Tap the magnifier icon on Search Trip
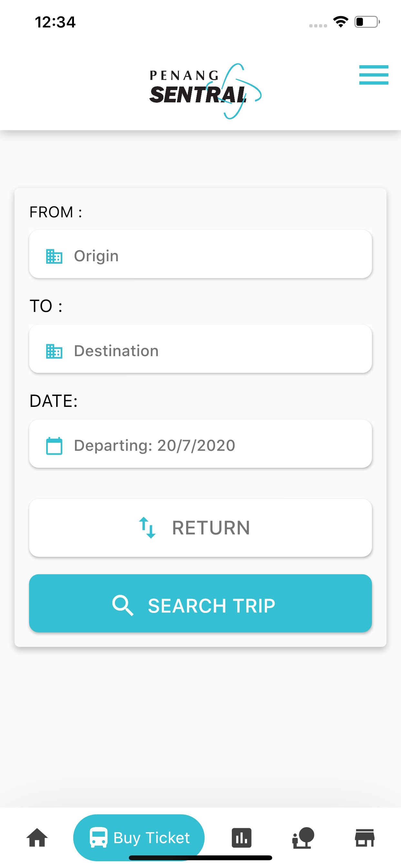This screenshot has width=401, height=868. pyautogui.click(x=123, y=605)
